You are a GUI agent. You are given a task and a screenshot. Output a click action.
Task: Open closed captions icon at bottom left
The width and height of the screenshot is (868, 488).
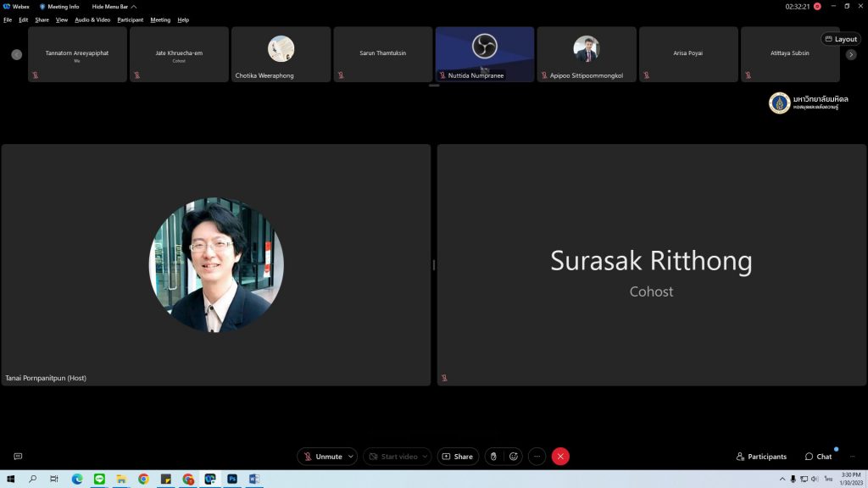coord(18,457)
